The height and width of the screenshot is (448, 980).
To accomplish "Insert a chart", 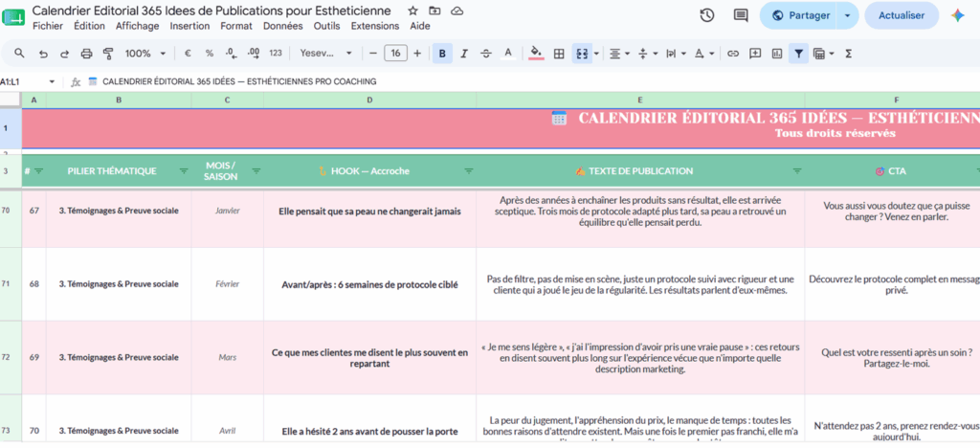I will pos(777,54).
